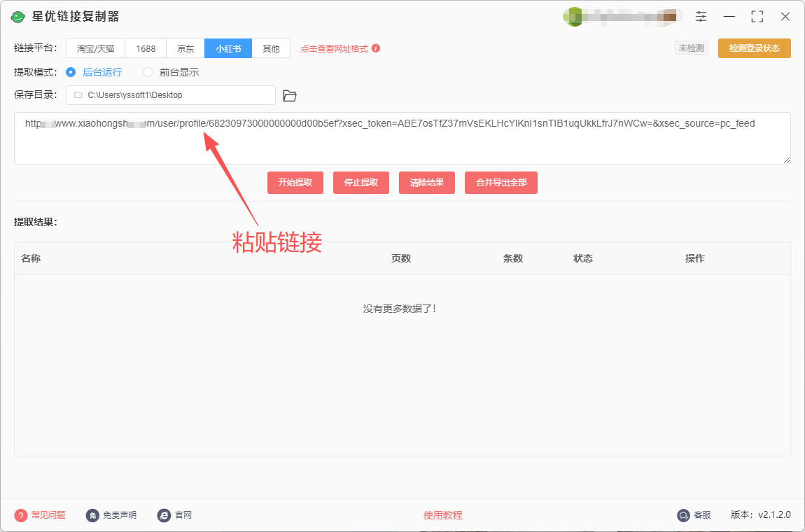Click the 没有更多数据了 message
The height and width of the screenshot is (532, 805).
[400, 309]
